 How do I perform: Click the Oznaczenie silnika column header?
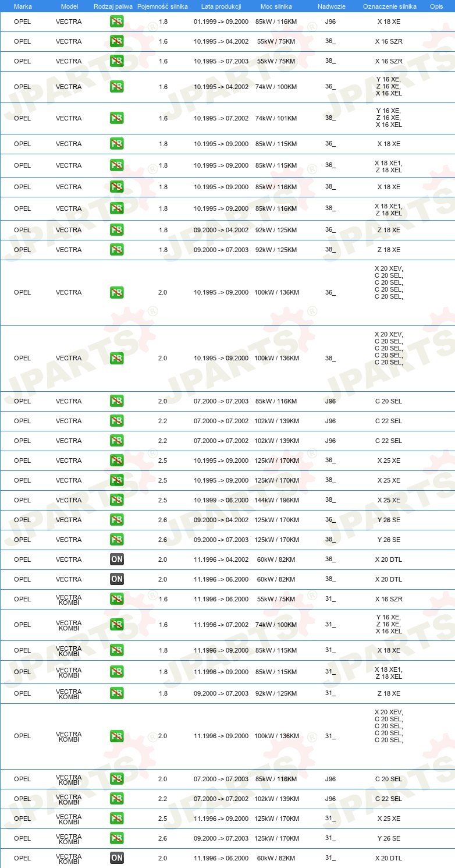click(x=390, y=6)
